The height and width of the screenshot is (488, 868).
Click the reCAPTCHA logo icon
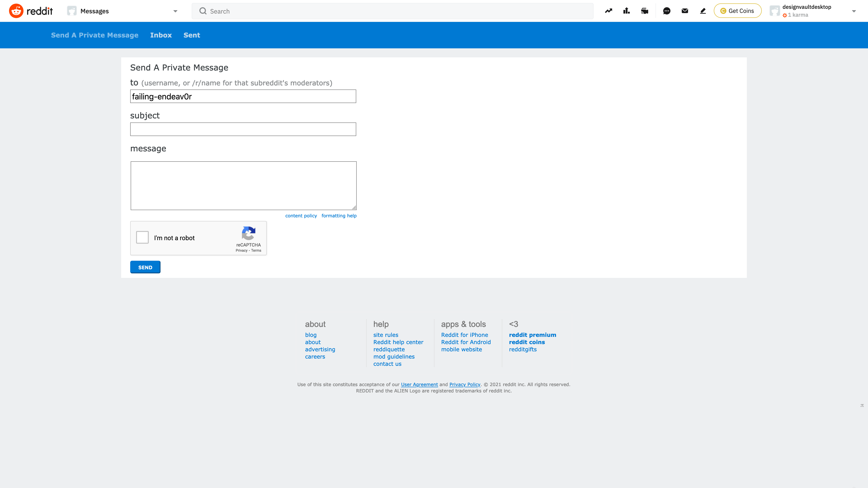[248, 233]
